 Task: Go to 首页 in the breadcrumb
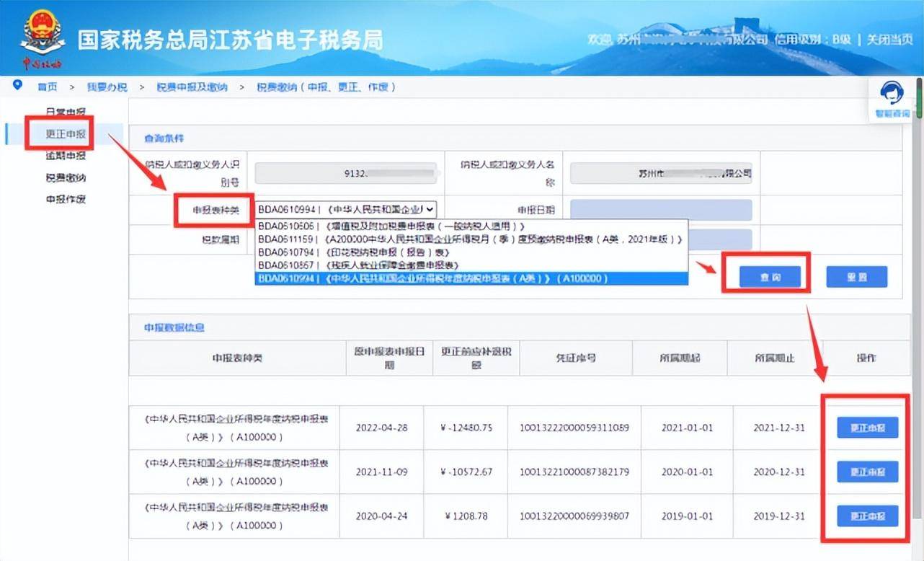(x=48, y=87)
